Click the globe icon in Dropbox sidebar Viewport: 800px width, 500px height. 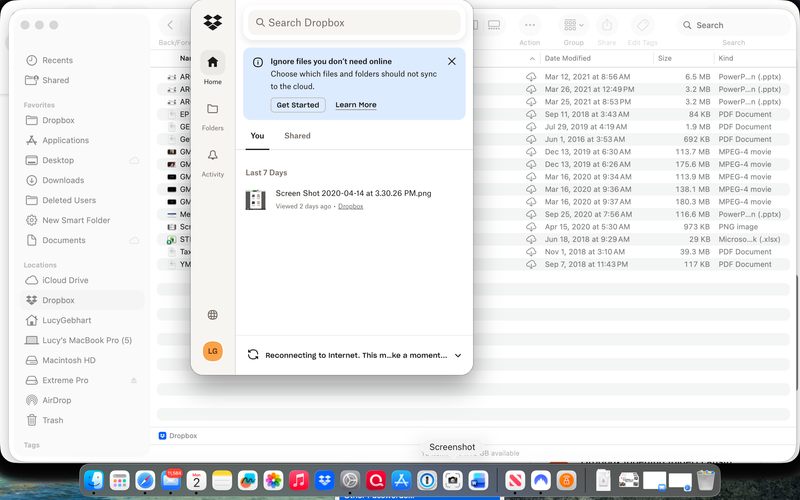click(212, 315)
